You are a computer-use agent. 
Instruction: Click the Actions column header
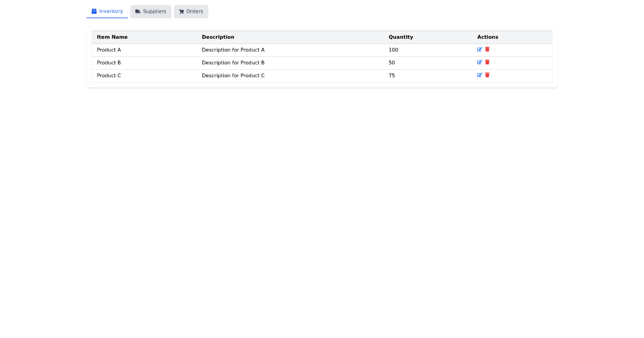[x=487, y=37]
